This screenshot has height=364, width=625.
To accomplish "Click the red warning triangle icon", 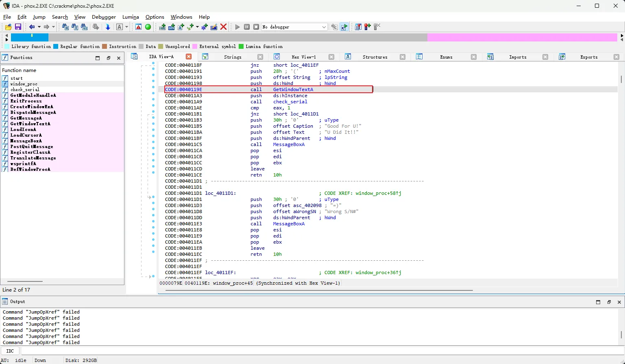I will [x=139, y=27].
